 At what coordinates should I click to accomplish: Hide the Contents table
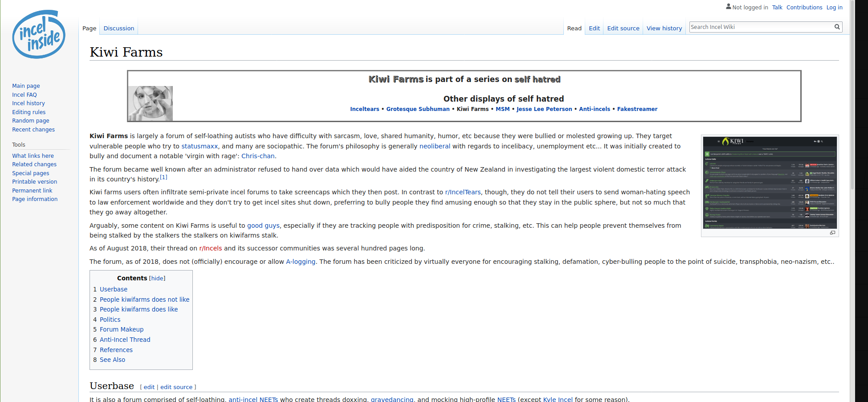tap(157, 278)
